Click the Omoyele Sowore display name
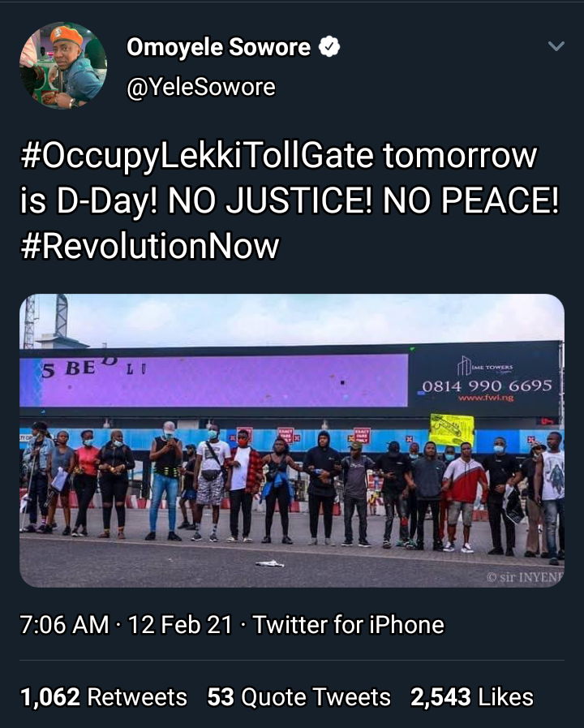Image resolution: width=584 pixels, height=728 pixels. [218, 48]
